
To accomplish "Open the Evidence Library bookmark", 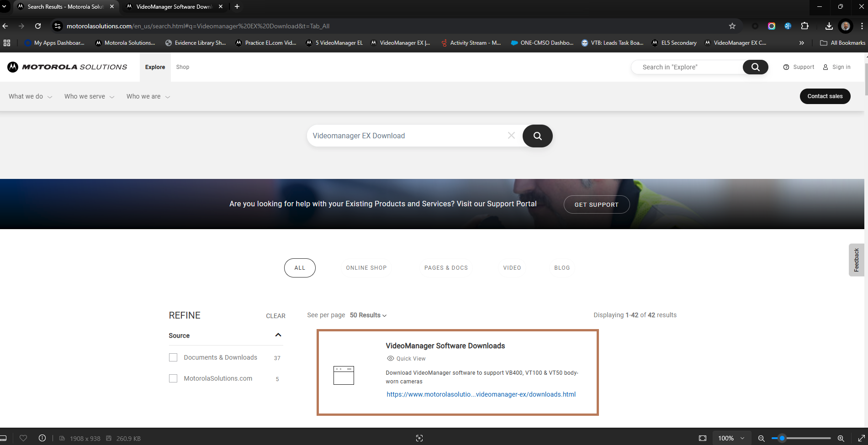I will click(x=196, y=43).
